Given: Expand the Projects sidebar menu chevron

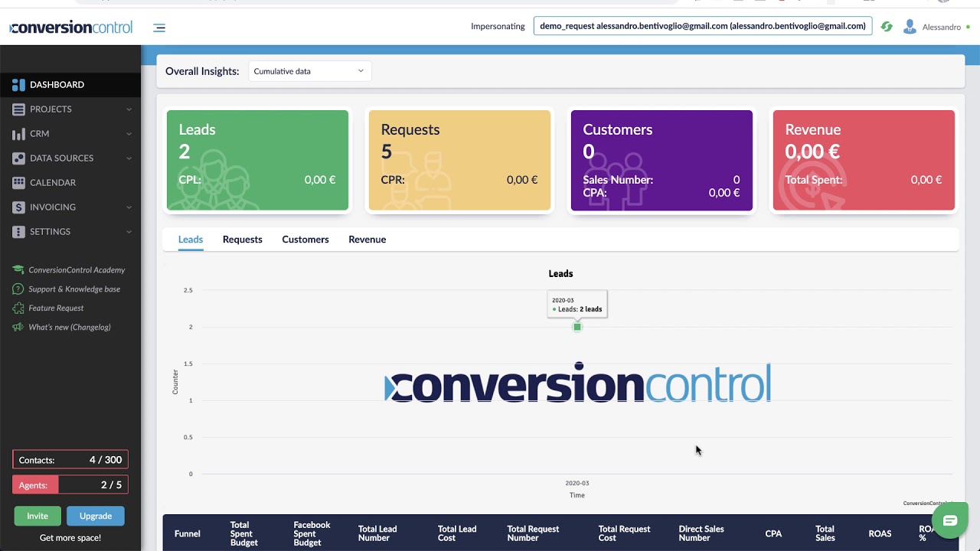Looking at the screenshot, I should [x=129, y=109].
